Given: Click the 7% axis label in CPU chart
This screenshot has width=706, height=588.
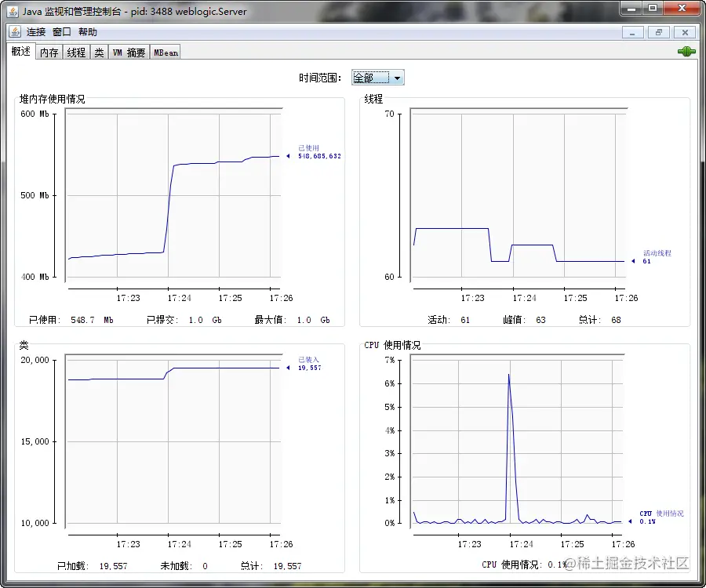Looking at the screenshot, I should pos(390,360).
